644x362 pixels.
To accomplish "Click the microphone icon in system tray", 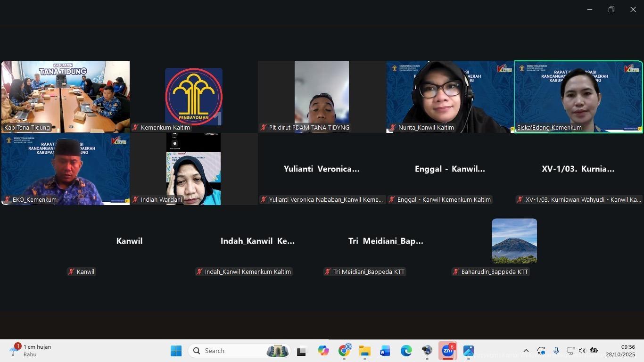I will pyautogui.click(x=556, y=351).
